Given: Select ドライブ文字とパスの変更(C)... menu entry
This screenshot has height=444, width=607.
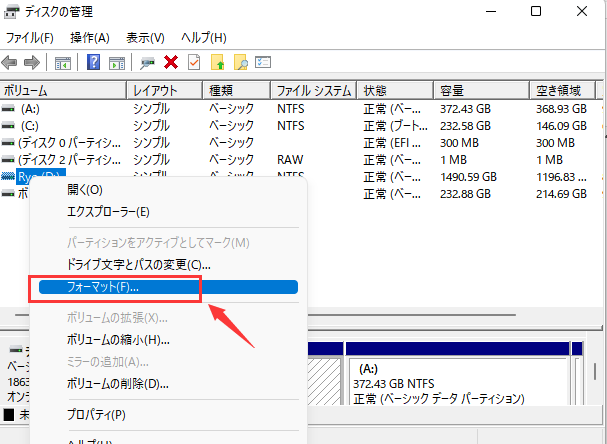Looking at the screenshot, I should pos(139,265).
